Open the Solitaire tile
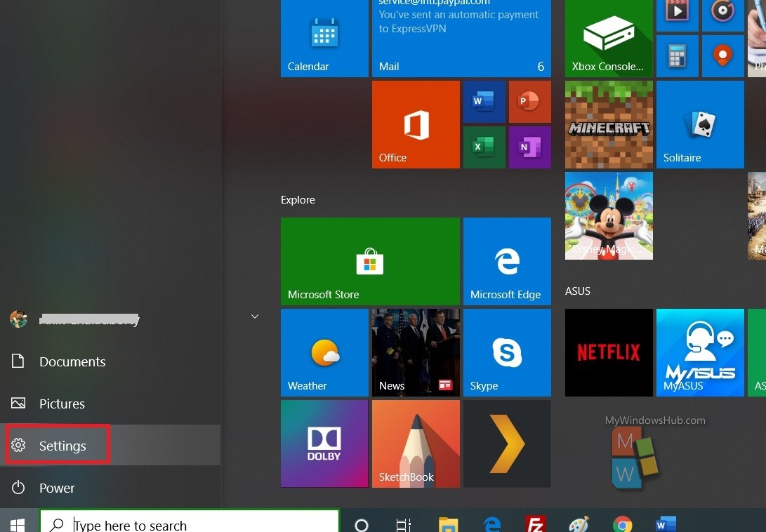Viewport: 766px width, 532px height. (700, 124)
